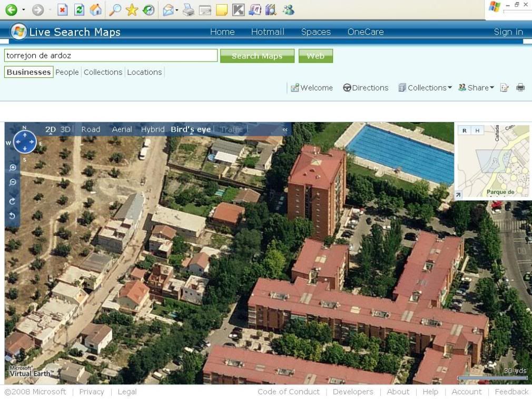Image resolution: width=532 pixels, height=399 pixels.
Task: Rotate the bird's eye view clockwise
Action: coord(13,201)
